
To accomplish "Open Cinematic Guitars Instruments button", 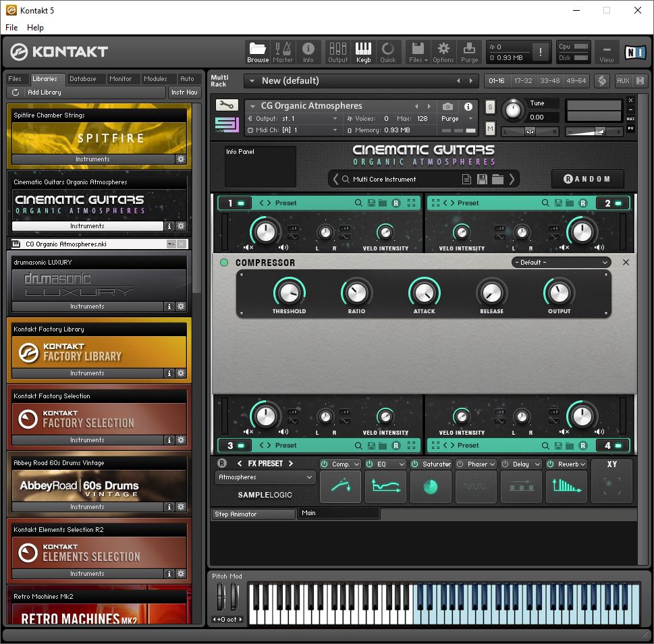I will point(87,225).
